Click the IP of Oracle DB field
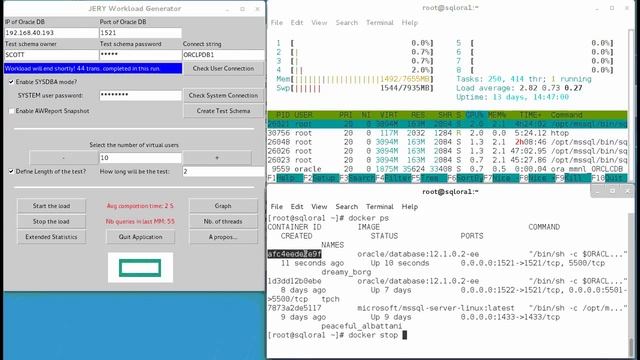 tap(51, 33)
